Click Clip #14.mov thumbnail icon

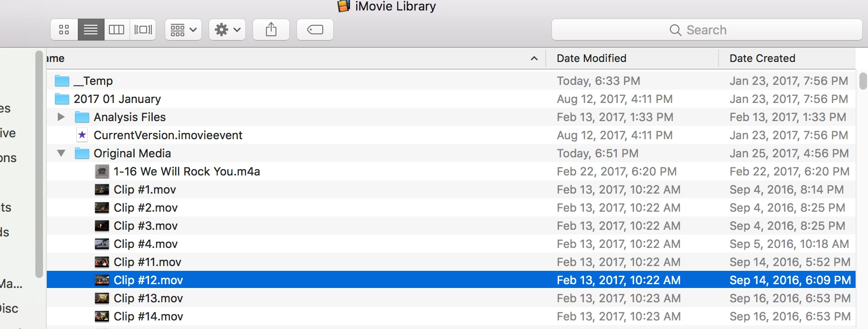point(102,316)
